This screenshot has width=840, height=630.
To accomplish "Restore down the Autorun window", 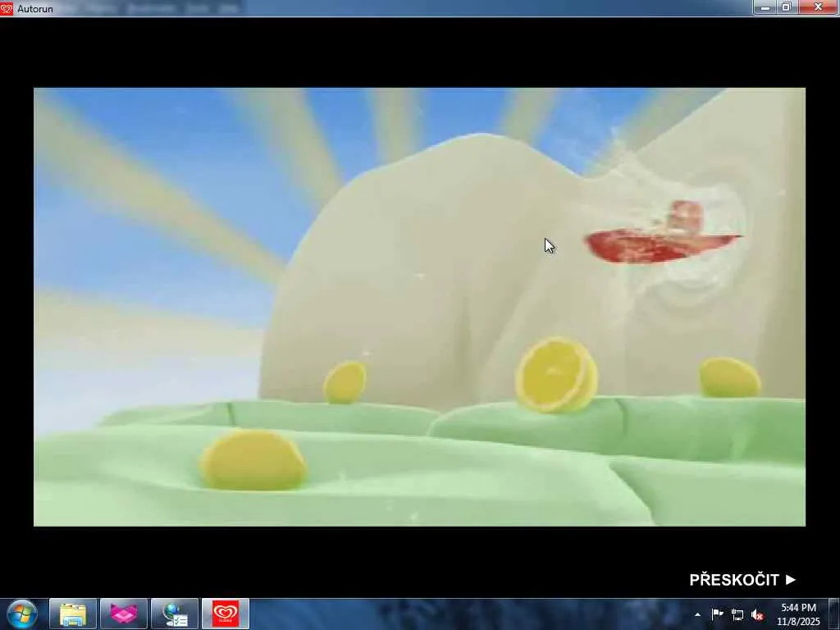I will click(787, 7).
